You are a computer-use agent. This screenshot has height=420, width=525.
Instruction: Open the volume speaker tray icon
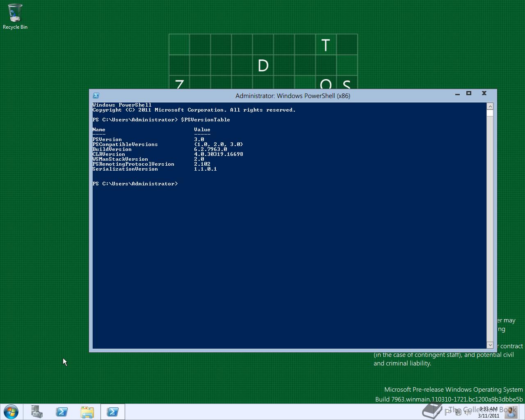(468, 412)
